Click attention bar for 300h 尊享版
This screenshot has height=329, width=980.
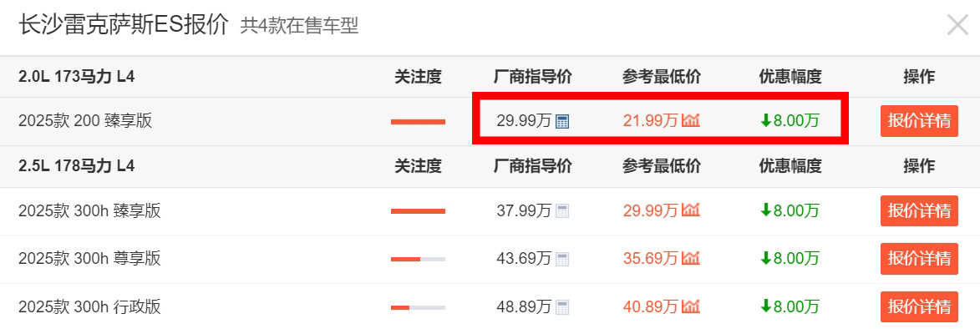click(x=418, y=259)
